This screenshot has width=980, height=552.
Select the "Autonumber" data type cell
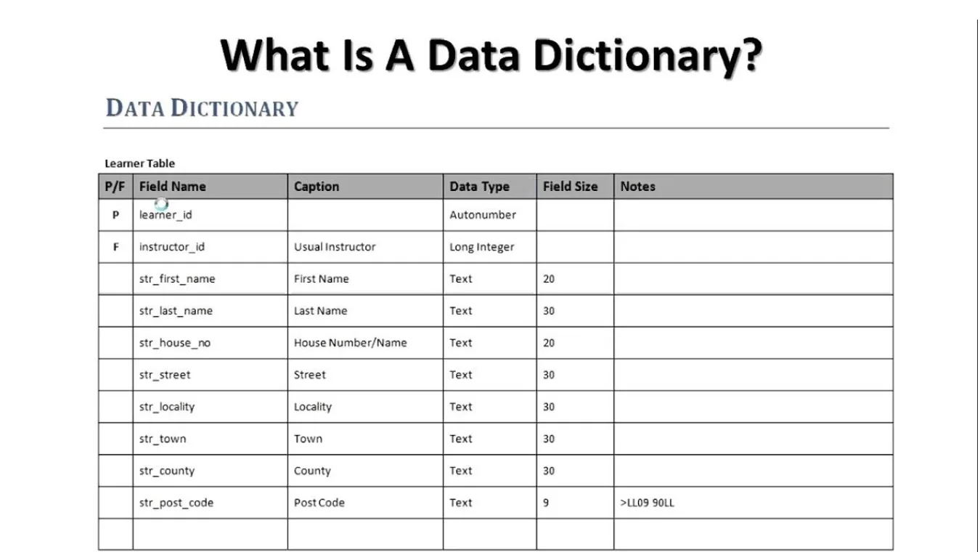click(x=482, y=215)
